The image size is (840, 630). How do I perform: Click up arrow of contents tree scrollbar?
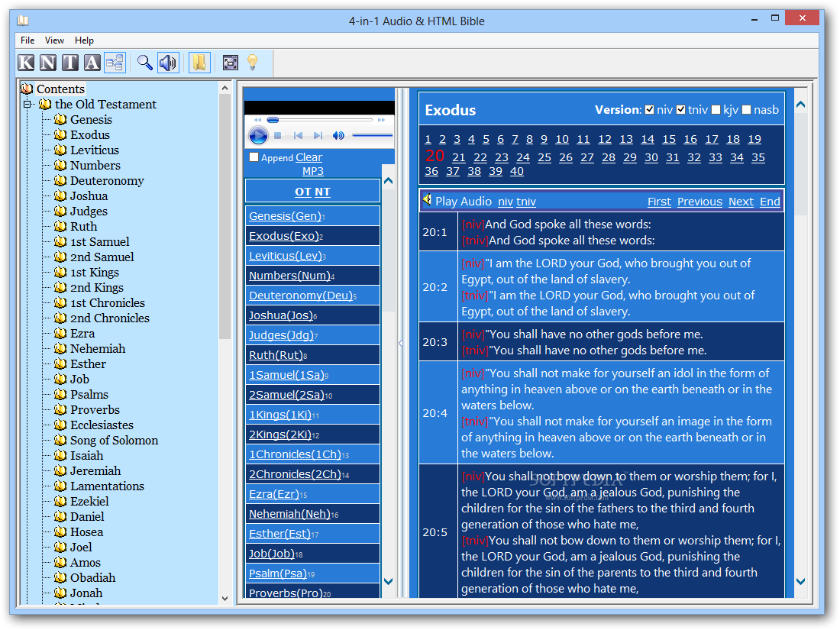coord(225,88)
